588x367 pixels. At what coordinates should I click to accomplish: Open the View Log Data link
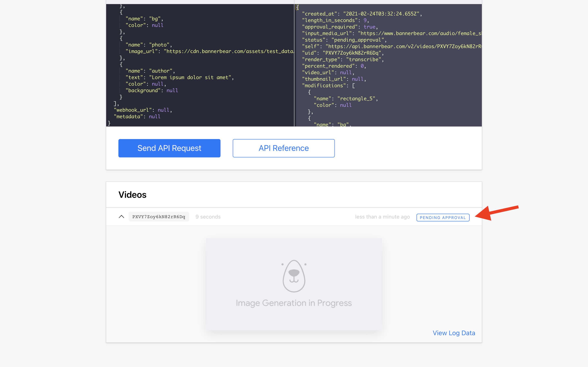coord(454,333)
